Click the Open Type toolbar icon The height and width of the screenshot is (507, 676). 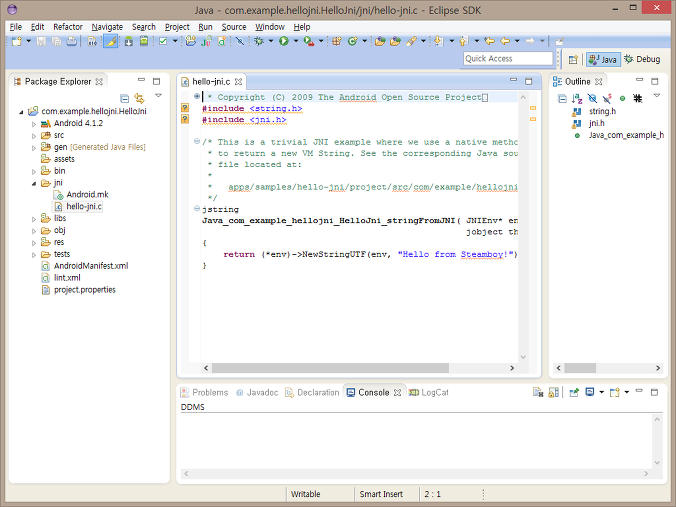379,41
